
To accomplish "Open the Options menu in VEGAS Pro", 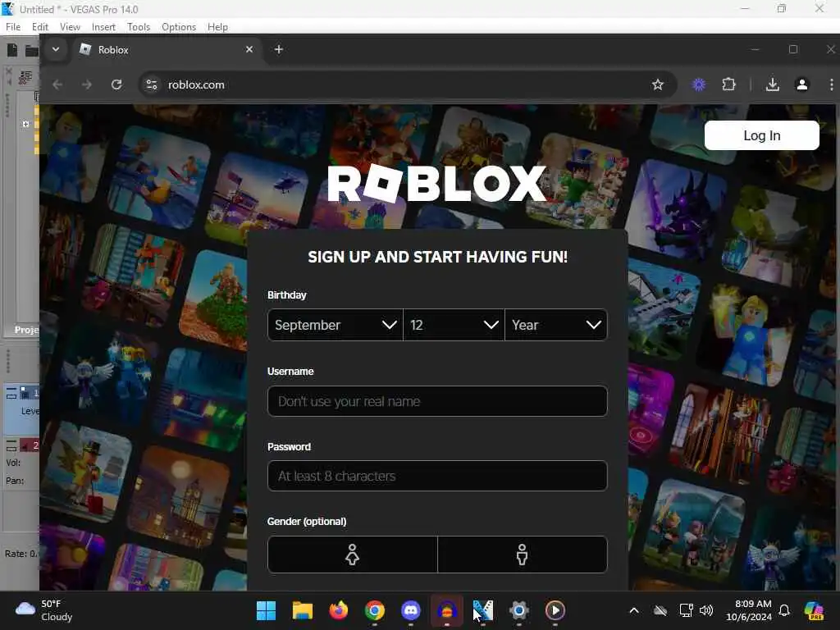I will tap(178, 27).
